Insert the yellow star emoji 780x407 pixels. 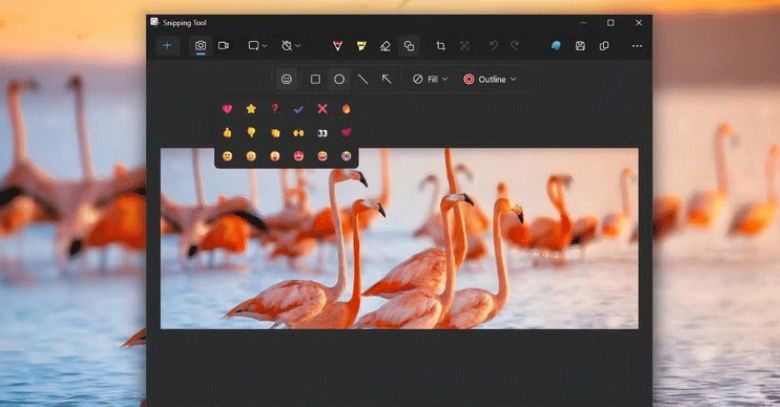[x=251, y=108]
